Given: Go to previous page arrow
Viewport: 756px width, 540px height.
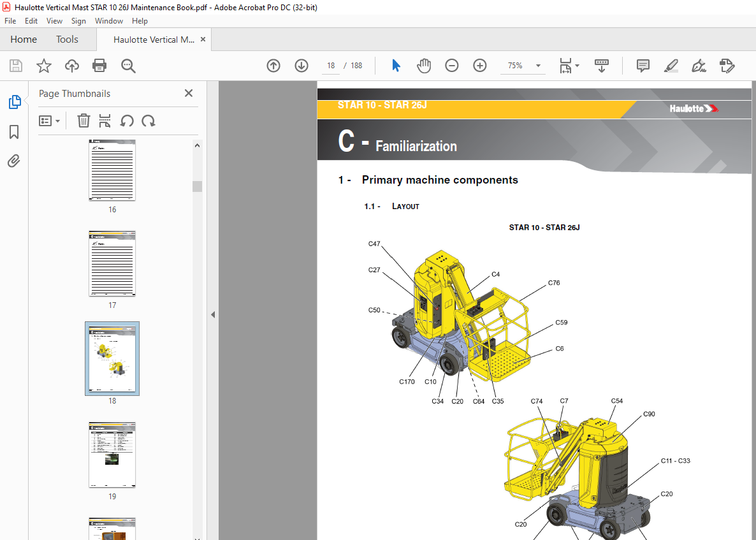Looking at the screenshot, I should [273, 66].
